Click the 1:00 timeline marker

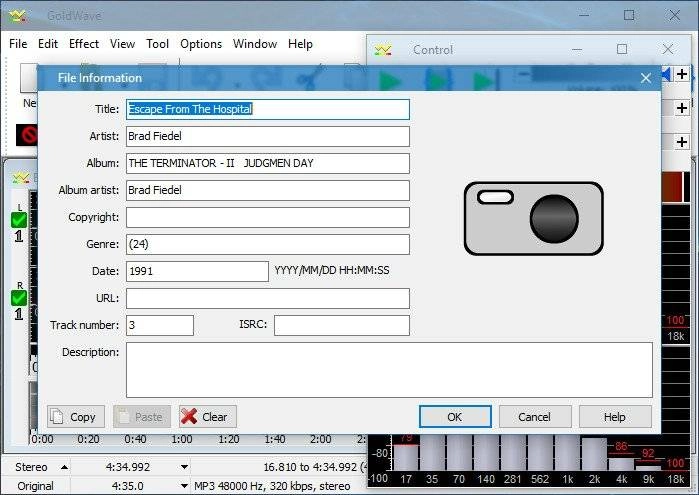(182, 439)
